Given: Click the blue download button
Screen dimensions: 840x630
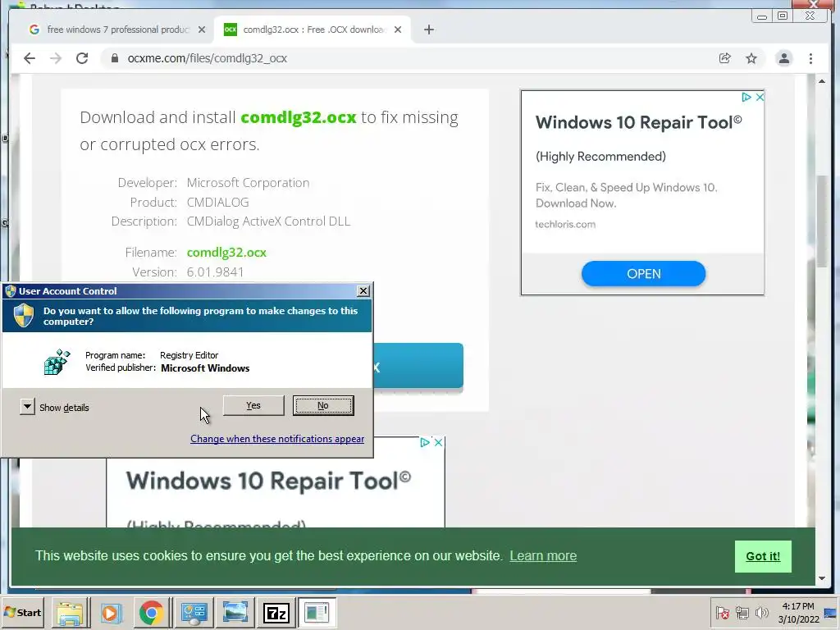Looking at the screenshot, I should tap(418, 366).
